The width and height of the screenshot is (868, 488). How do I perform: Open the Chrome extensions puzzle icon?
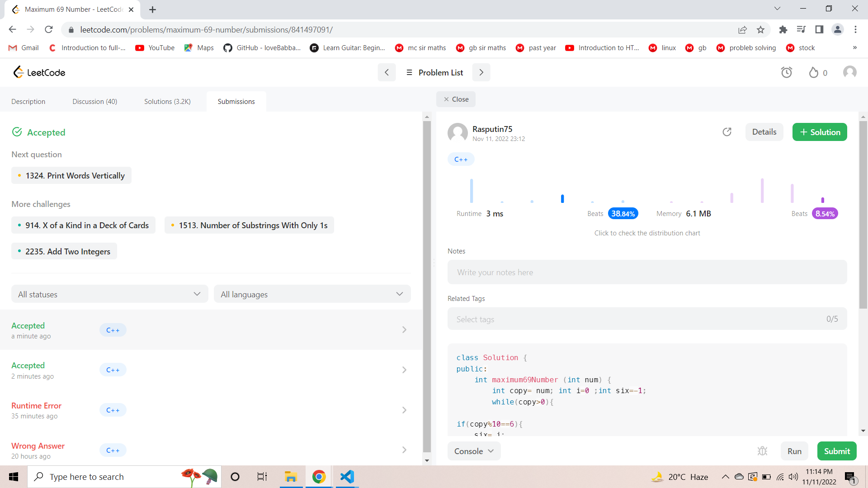click(783, 29)
